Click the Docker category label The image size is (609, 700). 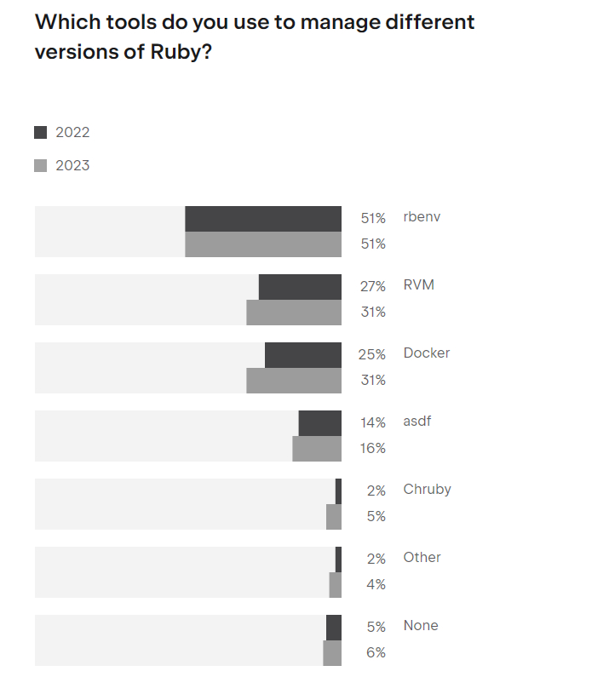pos(427,353)
